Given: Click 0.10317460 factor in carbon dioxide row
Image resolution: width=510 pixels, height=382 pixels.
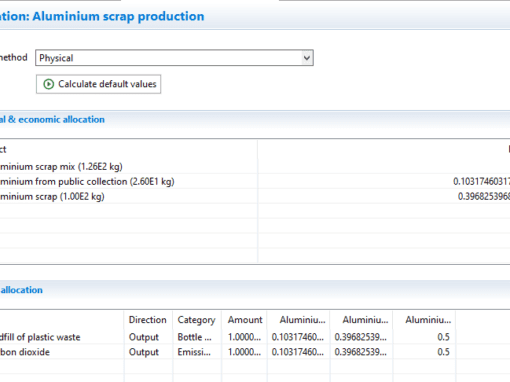Looking at the screenshot, I should (x=298, y=352).
